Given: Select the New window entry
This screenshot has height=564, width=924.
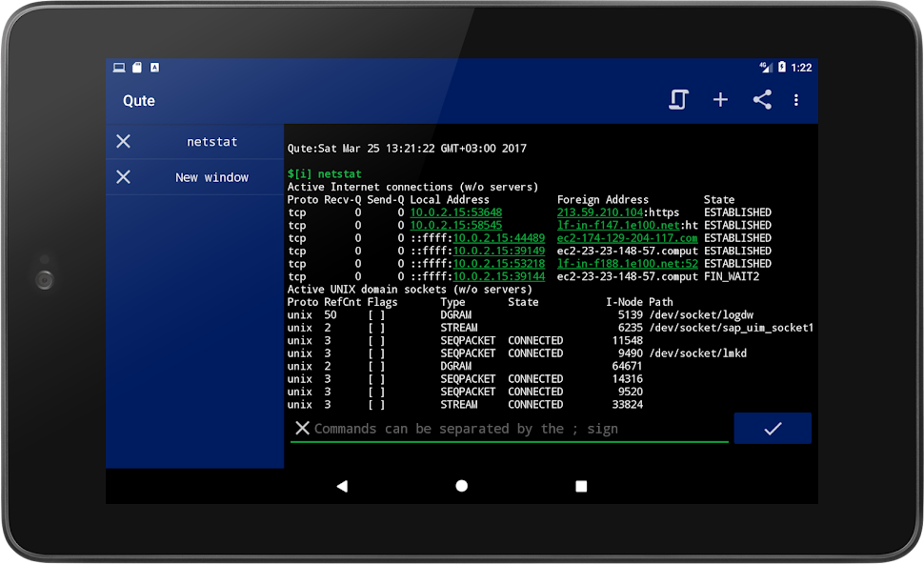Looking at the screenshot, I should pyautogui.click(x=211, y=177).
